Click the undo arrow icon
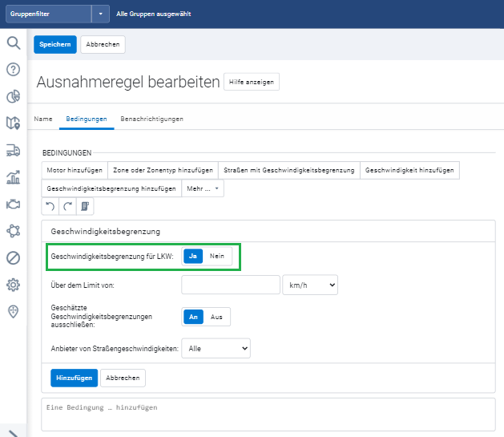This screenshot has width=504, height=437. (x=50, y=207)
